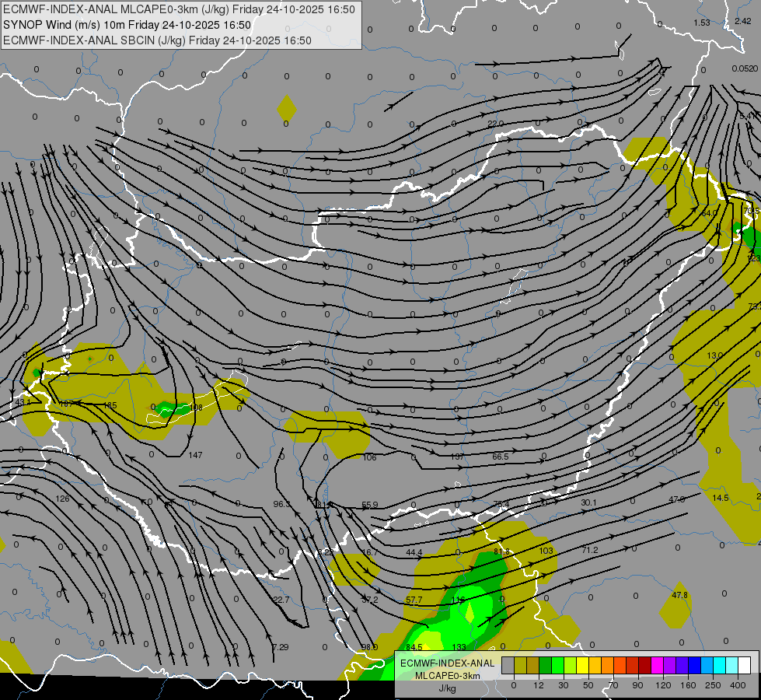
Task: Click the map value 57.7
Action: [x=414, y=600]
